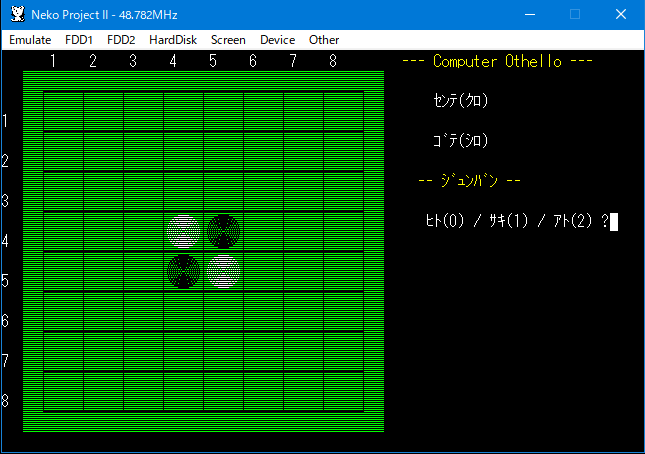Open the Device menu

277,40
